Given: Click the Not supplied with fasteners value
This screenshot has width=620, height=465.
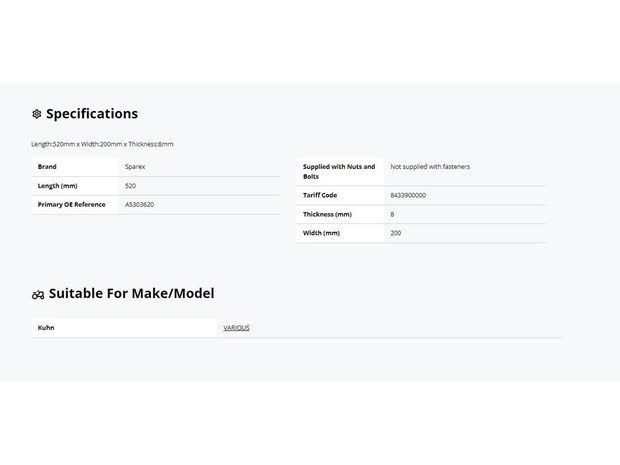Looking at the screenshot, I should click(x=430, y=167).
